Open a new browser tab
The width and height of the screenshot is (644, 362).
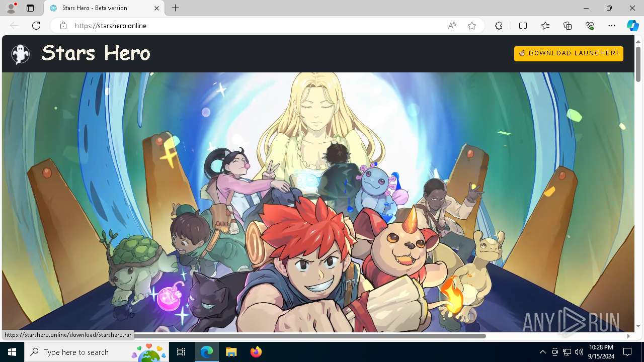coord(176,8)
